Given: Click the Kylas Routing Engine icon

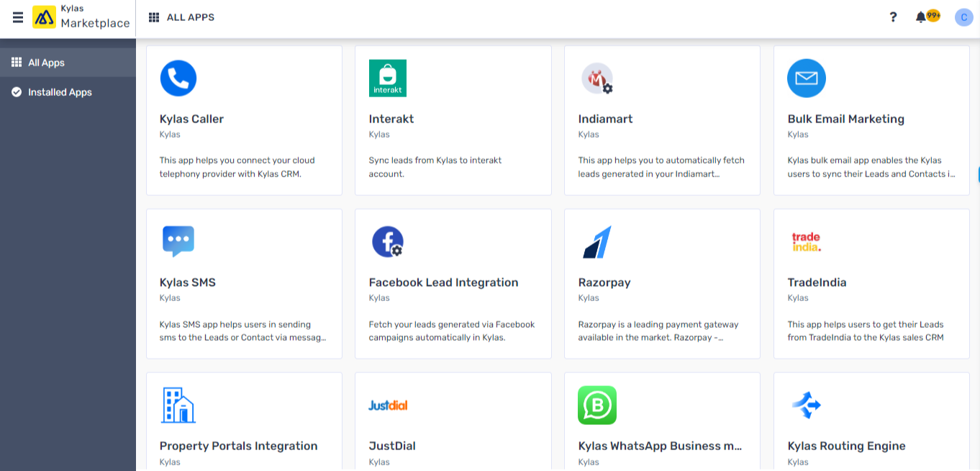Looking at the screenshot, I should [x=807, y=405].
